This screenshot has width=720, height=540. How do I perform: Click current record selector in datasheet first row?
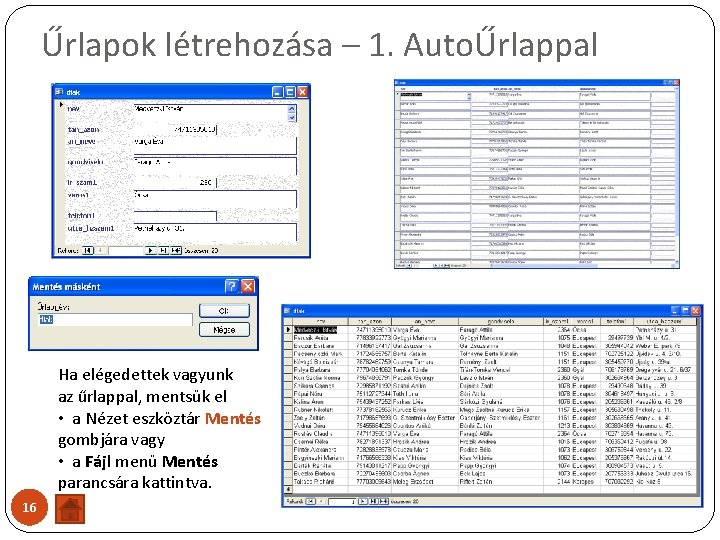pyautogui.click(x=288, y=330)
